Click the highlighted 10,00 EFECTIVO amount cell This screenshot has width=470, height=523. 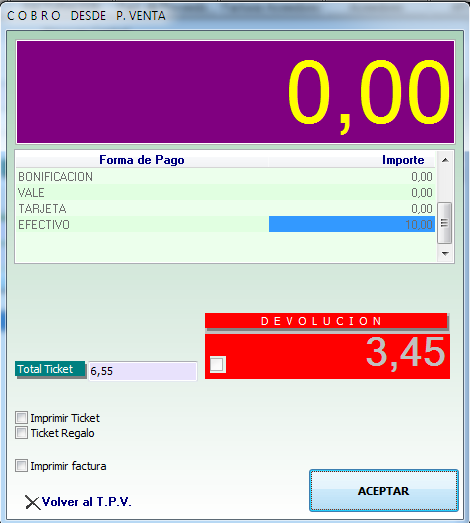point(352,224)
